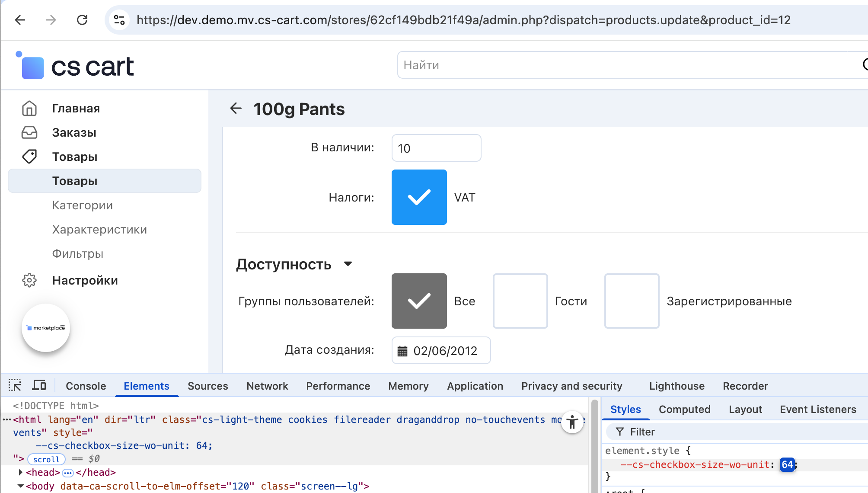Click the DevTools inspect element icon

click(x=15, y=385)
